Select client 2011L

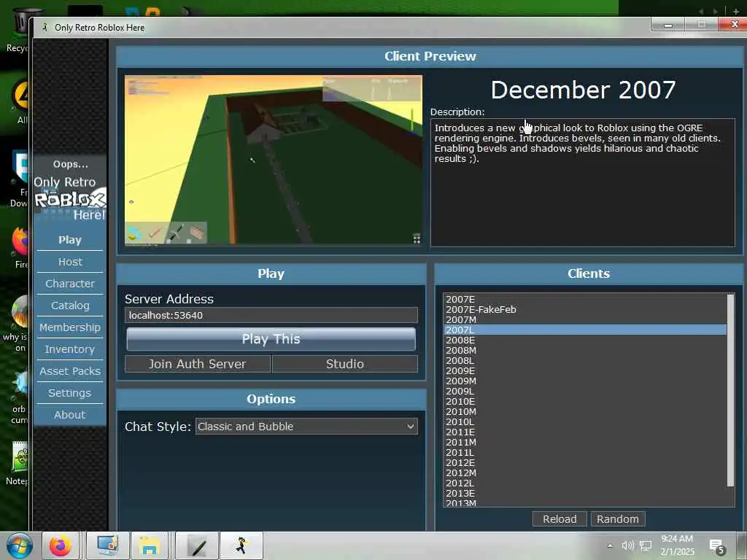click(585, 453)
